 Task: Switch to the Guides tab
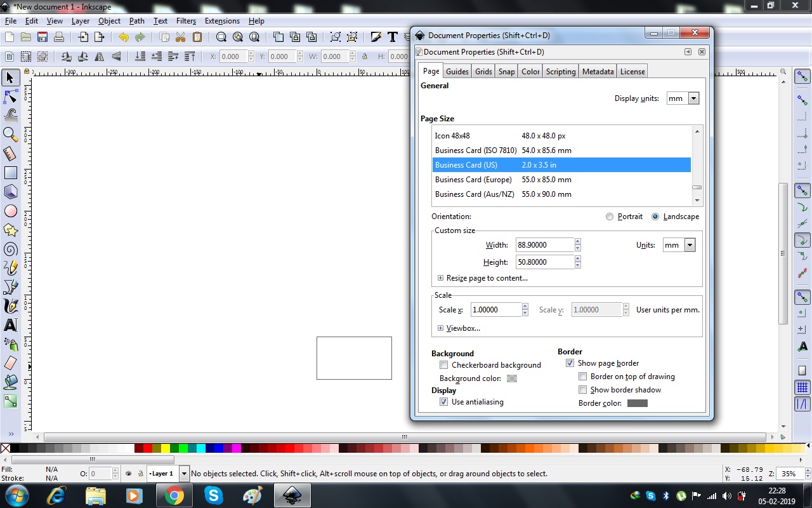tap(457, 72)
